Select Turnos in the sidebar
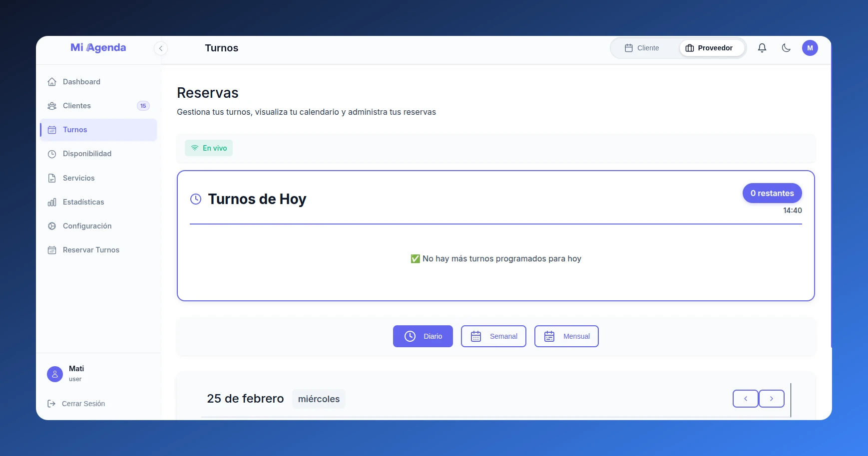The image size is (868, 456). pos(98,130)
